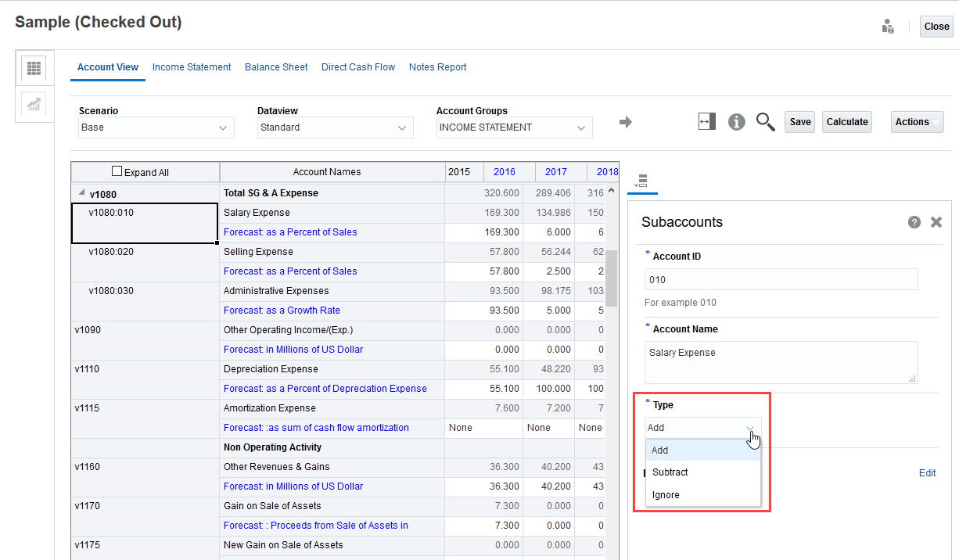Image resolution: width=959 pixels, height=560 pixels.
Task: Switch to the Balance Sheet tab
Action: tap(275, 67)
